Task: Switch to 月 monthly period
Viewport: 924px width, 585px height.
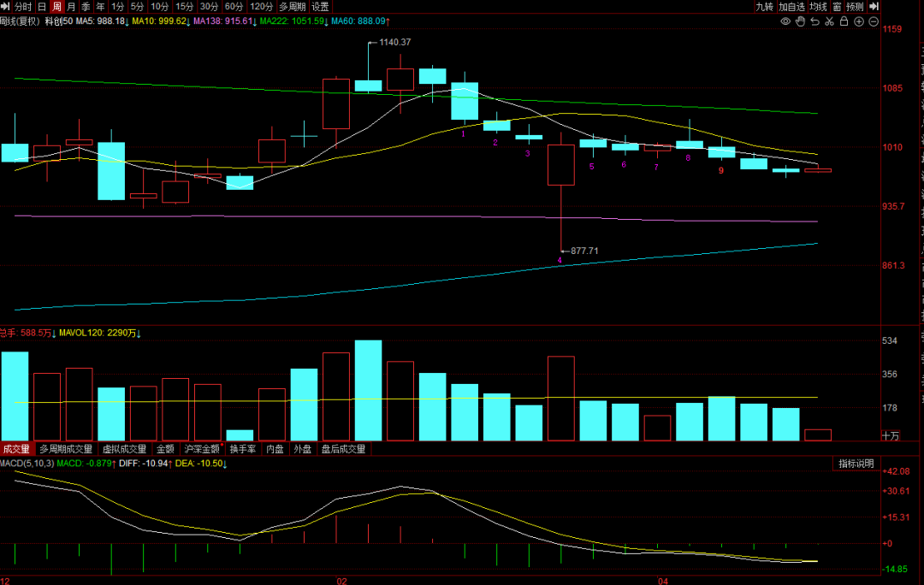Action: point(71,7)
